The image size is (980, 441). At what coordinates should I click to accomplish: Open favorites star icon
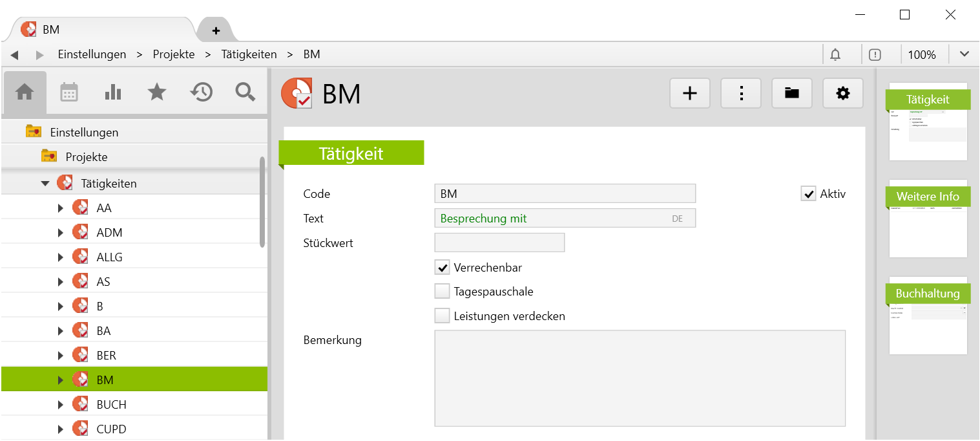click(x=157, y=92)
